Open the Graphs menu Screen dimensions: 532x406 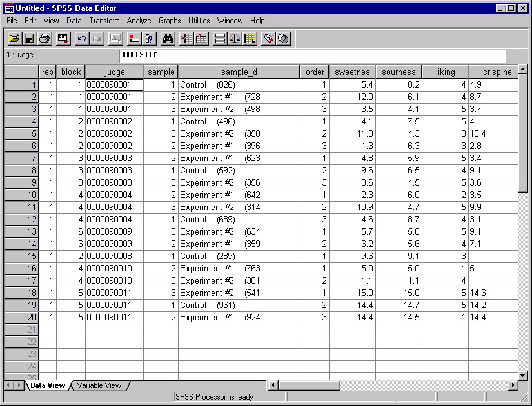click(x=170, y=21)
